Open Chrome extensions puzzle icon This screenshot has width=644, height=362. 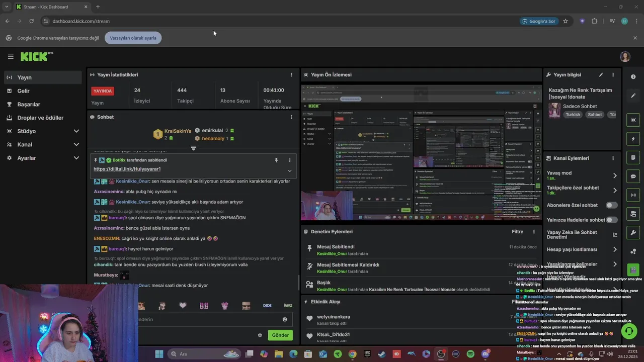coord(595,21)
